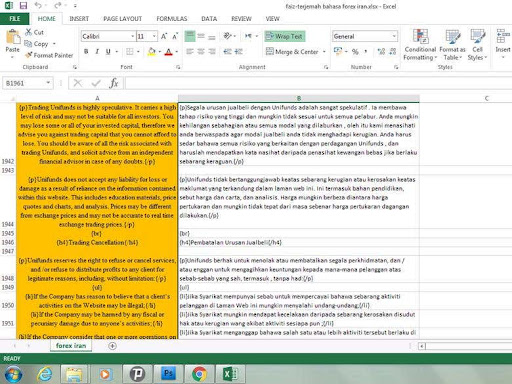The image size is (512, 384).
Task: Click the Save icon in quick access toolbar
Action: point(23,6)
